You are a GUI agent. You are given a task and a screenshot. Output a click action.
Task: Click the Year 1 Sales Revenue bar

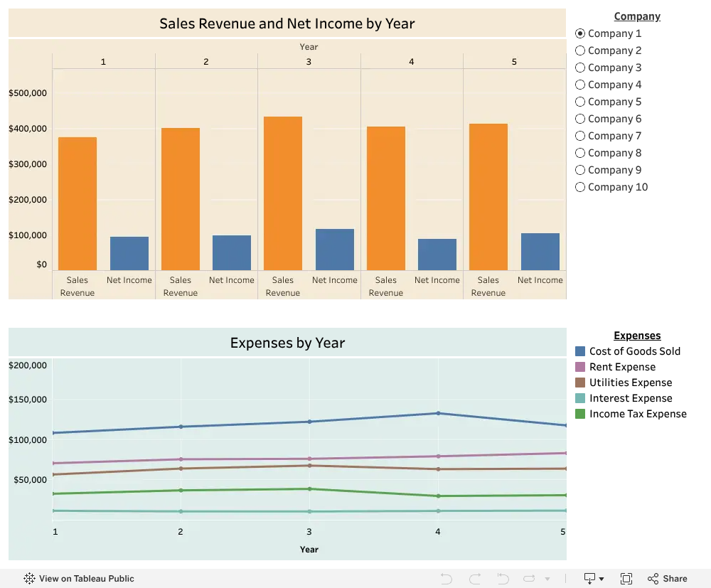[x=77, y=203]
